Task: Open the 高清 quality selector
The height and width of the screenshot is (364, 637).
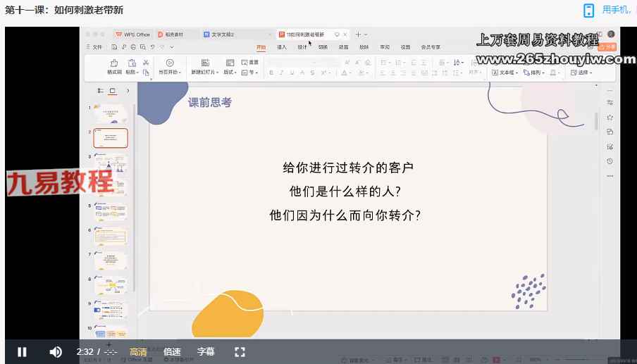Action: tap(138, 352)
